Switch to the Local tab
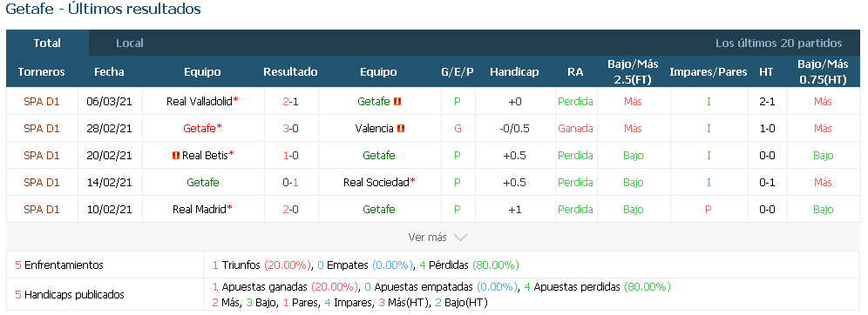The width and height of the screenshot is (868, 315). pyautogui.click(x=130, y=44)
